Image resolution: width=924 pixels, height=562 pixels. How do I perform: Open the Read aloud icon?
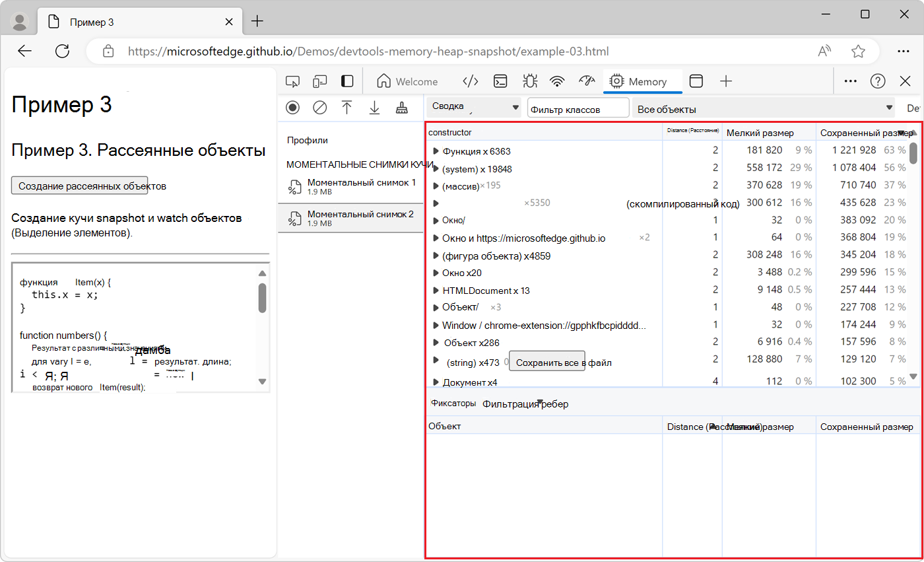pyautogui.click(x=824, y=52)
